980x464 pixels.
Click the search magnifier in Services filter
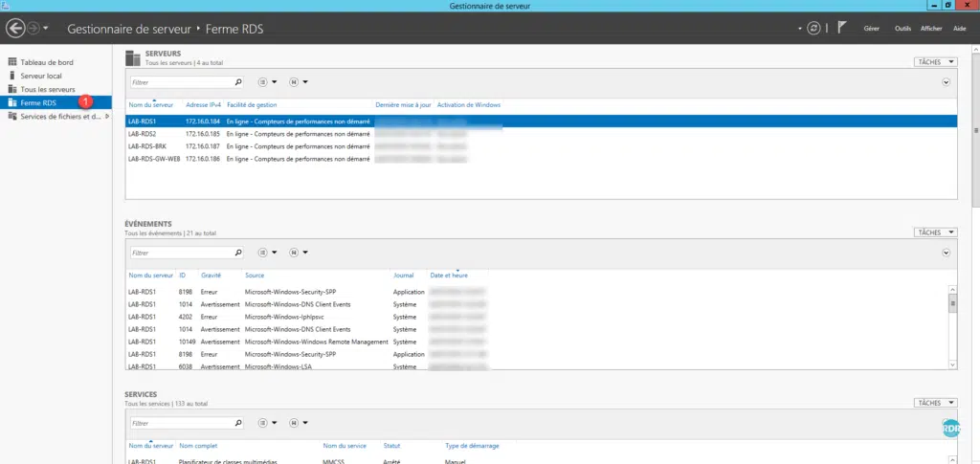[238, 423]
